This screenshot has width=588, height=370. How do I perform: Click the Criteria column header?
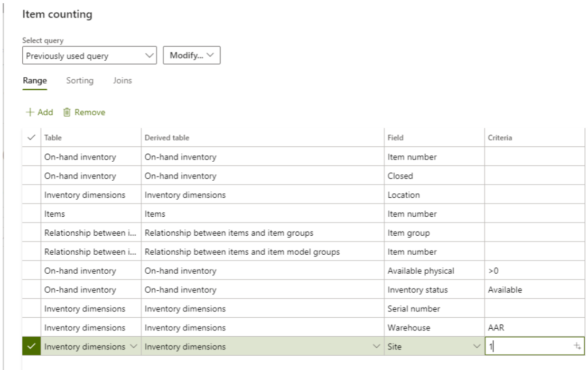pyautogui.click(x=534, y=137)
